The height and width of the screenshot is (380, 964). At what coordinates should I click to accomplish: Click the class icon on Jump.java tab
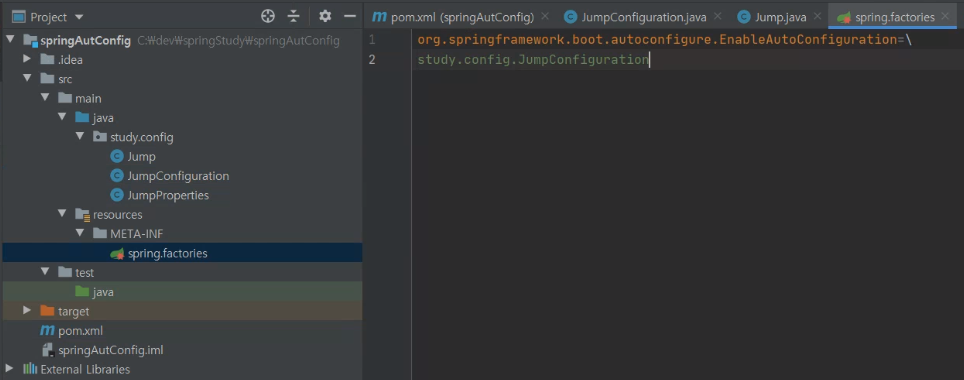(x=744, y=17)
